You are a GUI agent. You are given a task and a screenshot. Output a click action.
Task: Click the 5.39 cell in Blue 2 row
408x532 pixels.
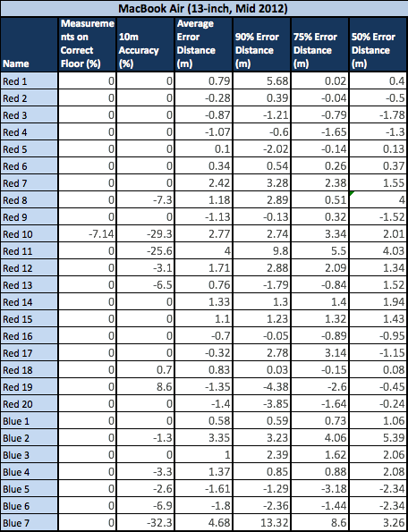tap(378, 438)
